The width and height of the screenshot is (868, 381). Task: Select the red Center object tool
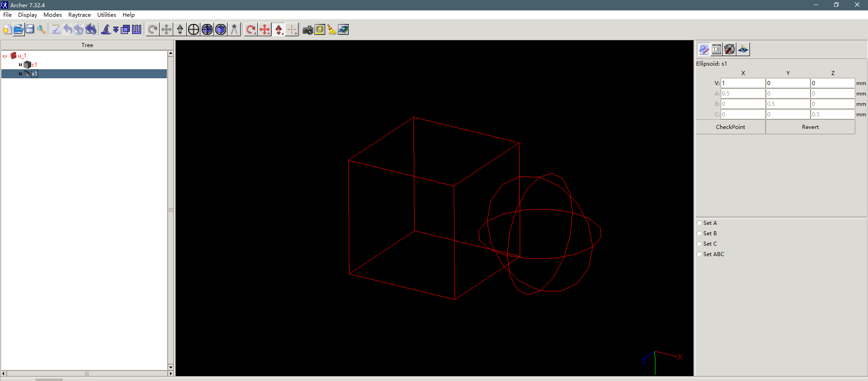click(292, 30)
